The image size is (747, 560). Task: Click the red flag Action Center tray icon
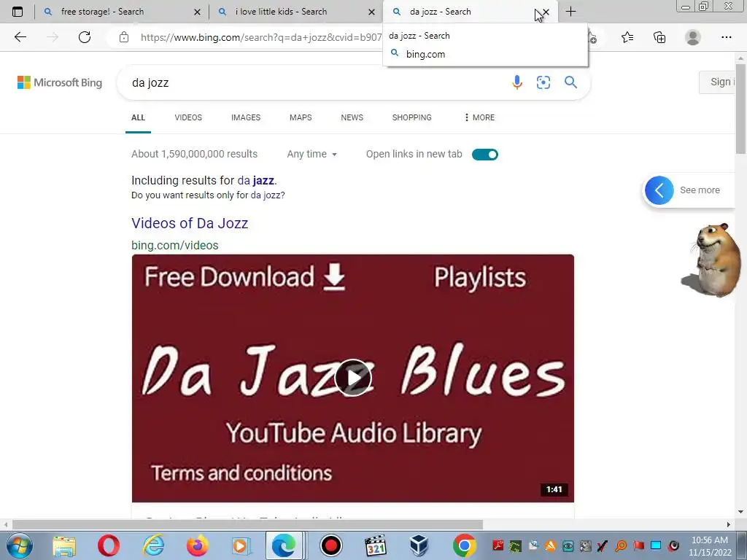(638, 545)
